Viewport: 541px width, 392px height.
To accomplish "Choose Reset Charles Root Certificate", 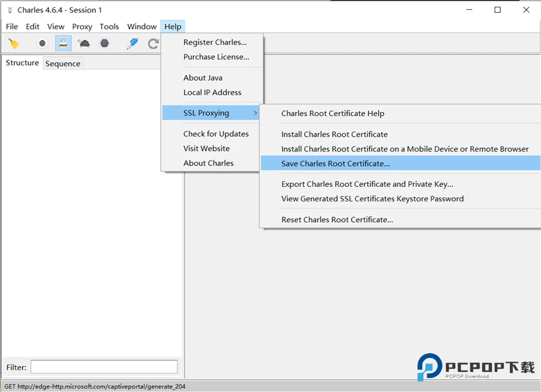I will (337, 219).
